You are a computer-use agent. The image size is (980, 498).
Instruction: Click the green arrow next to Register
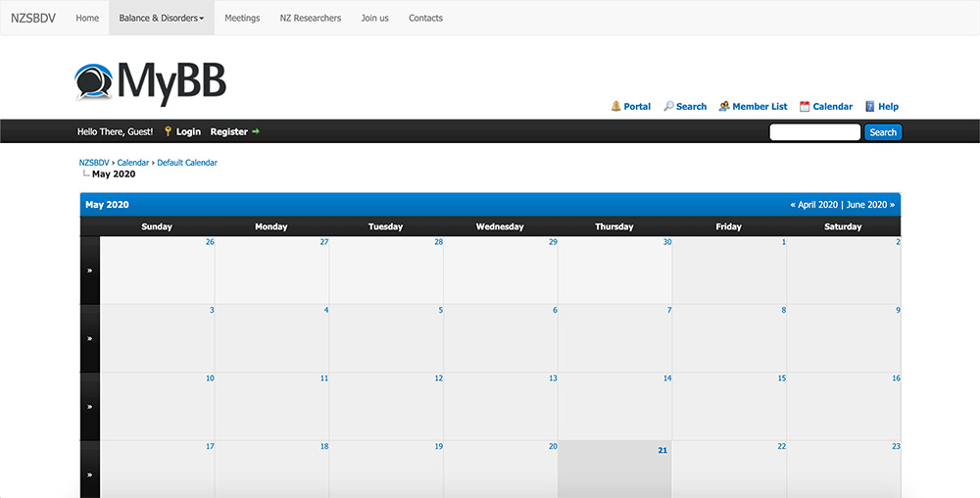pos(256,131)
